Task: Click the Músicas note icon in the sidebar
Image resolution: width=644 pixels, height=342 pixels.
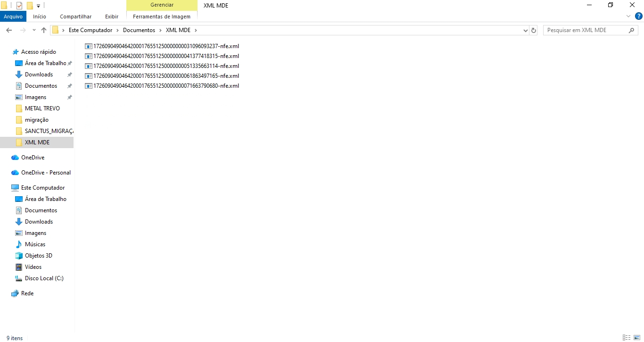Action: (19, 244)
